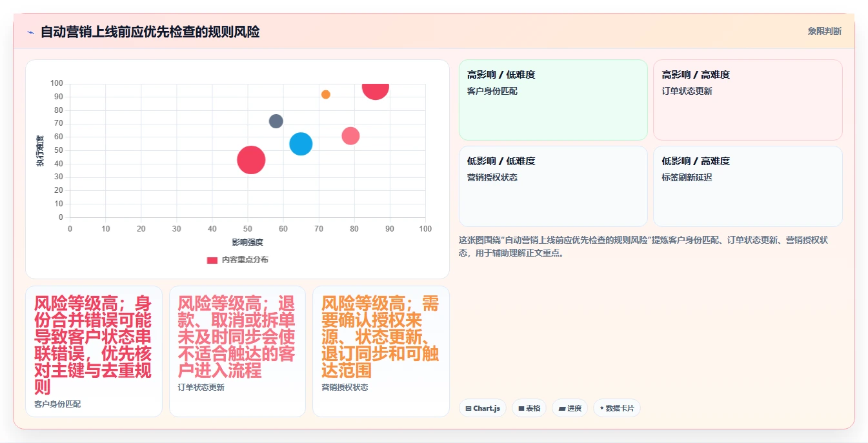Click the 数据卡片 tag chip
The width and height of the screenshot is (868, 443).
617,408
